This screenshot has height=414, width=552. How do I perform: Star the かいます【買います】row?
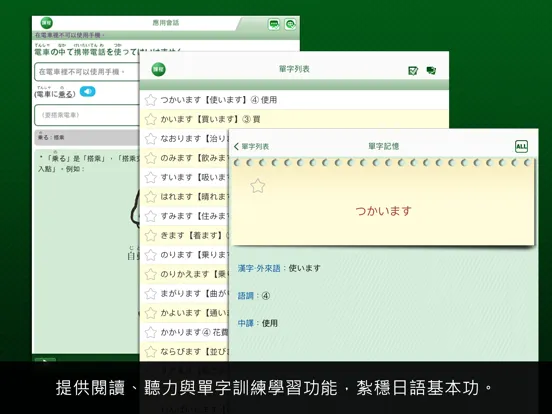[150, 119]
